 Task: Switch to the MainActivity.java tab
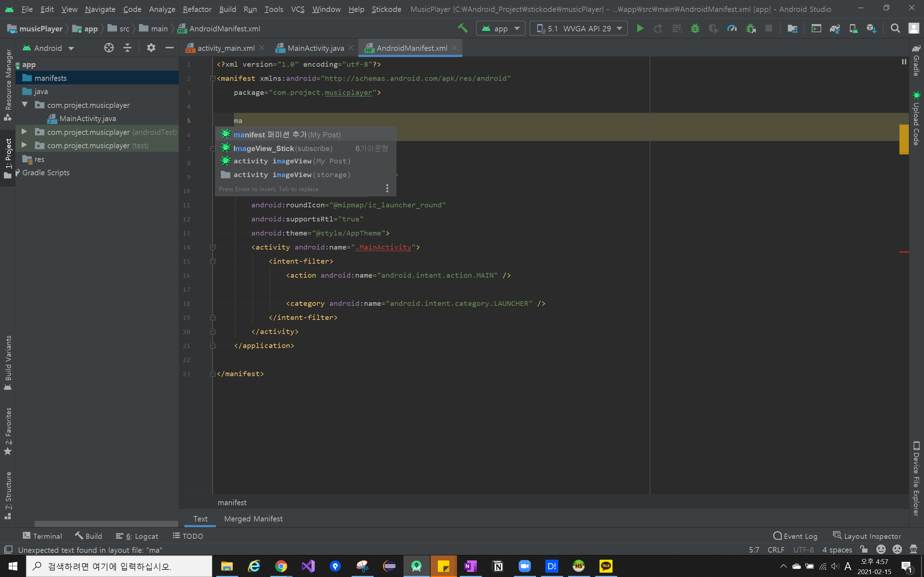pos(315,48)
